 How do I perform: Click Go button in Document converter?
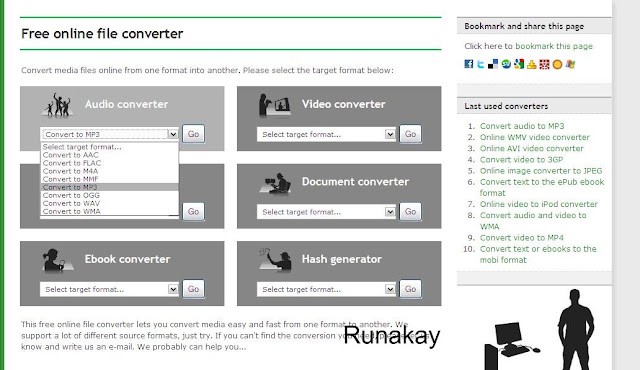click(x=410, y=211)
